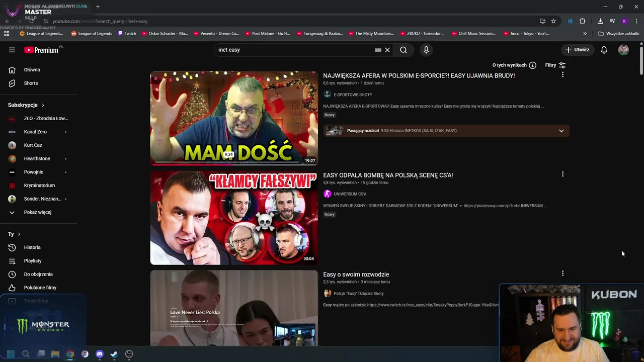Click the youtube.com address bar
The image size is (644, 362).
click(287, 21)
